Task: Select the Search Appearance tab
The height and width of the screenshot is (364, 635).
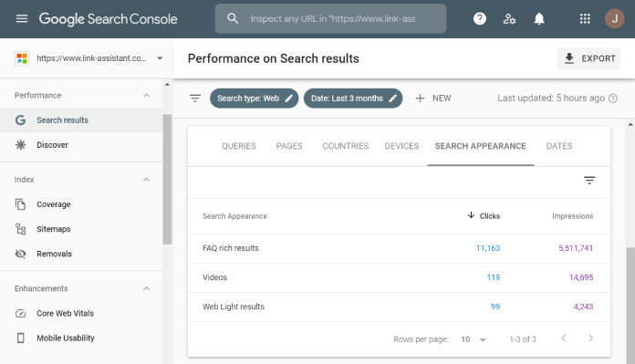Action: coord(480,146)
